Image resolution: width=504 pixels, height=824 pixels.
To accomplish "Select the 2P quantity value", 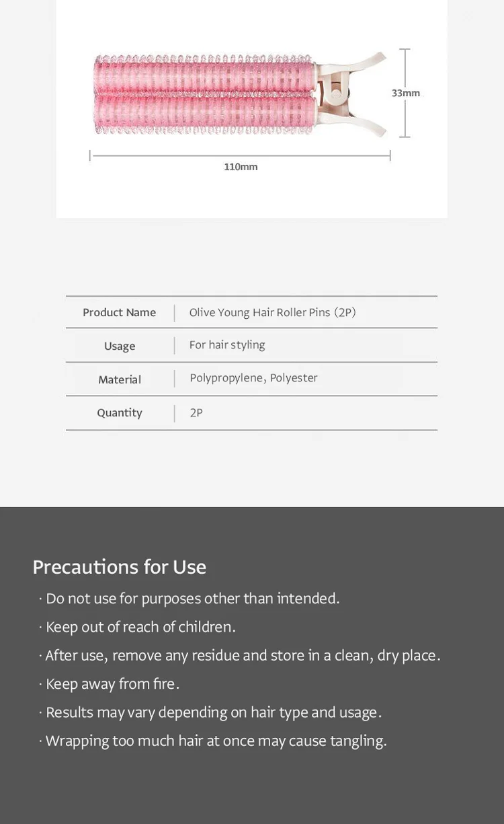I will pos(196,413).
